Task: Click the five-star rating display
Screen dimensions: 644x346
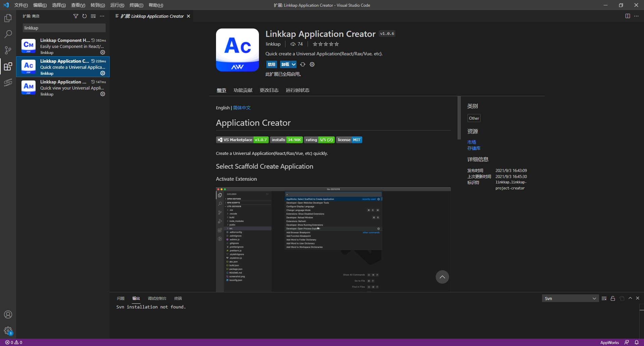Action: coord(326,44)
